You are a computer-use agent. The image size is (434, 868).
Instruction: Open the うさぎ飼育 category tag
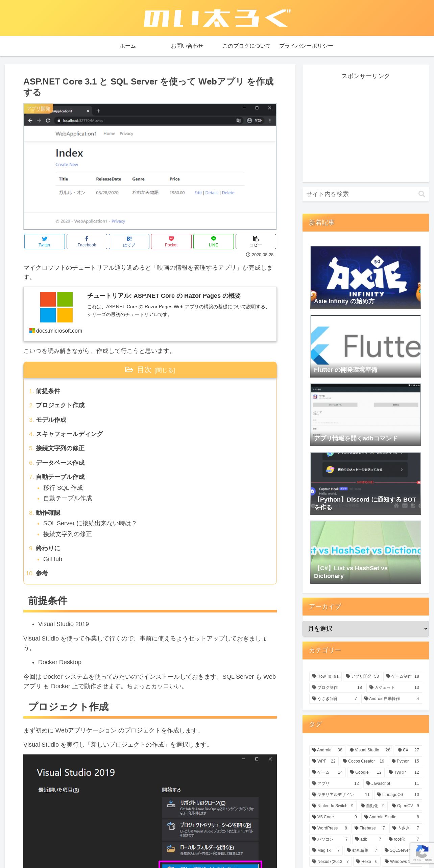(334, 699)
